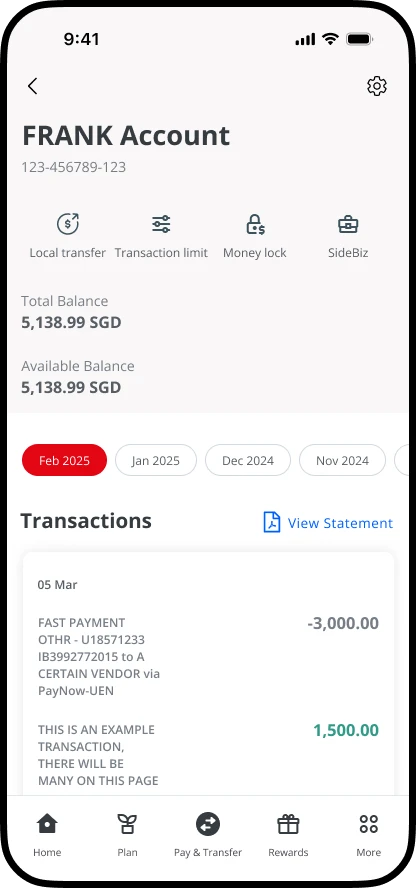Tap the PDF statement icon
The width and height of the screenshot is (416, 888).
(x=272, y=522)
